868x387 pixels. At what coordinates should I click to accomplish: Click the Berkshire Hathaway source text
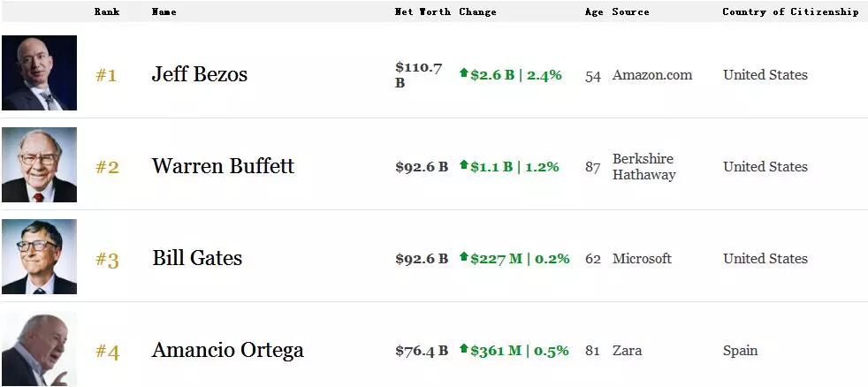pyautogui.click(x=643, y=167)
